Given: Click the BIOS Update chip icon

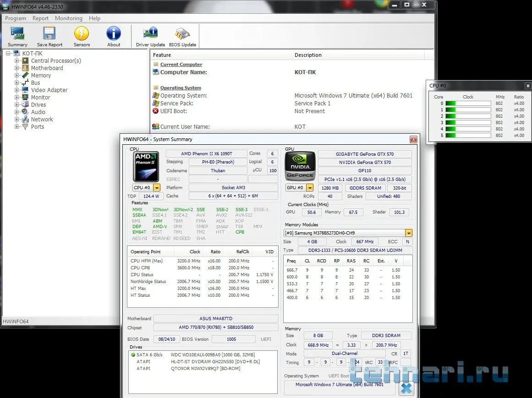Looking at the screenshot, I should pyautogui.click(x=182, y=34).
